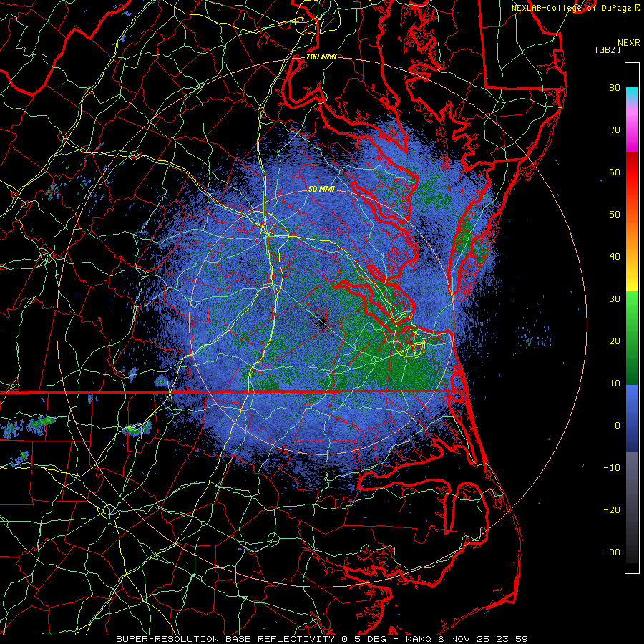Click the 0 value on the dBZ scale
The height and width of the screenshot is (644, 644).
(618, 426)
